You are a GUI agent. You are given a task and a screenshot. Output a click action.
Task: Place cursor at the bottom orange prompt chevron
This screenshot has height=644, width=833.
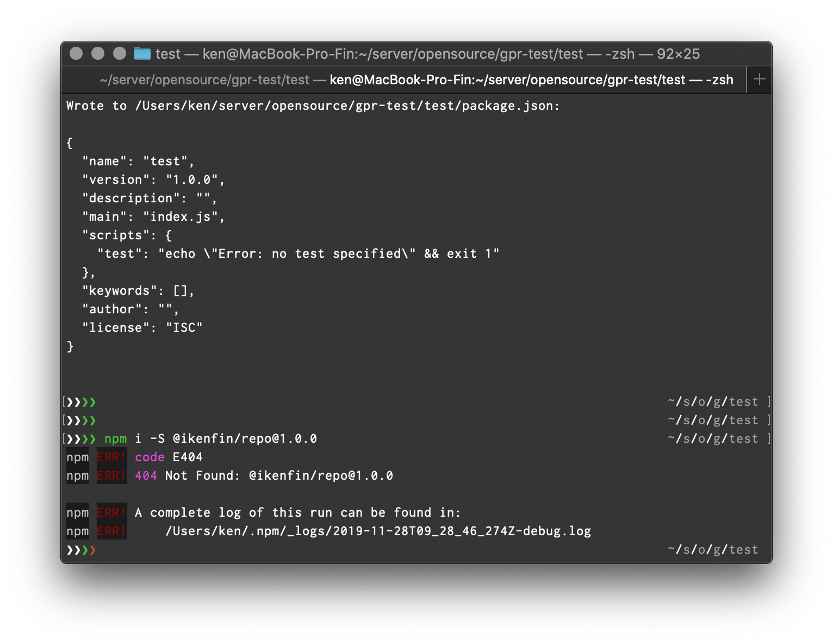(x=92, y=550)
